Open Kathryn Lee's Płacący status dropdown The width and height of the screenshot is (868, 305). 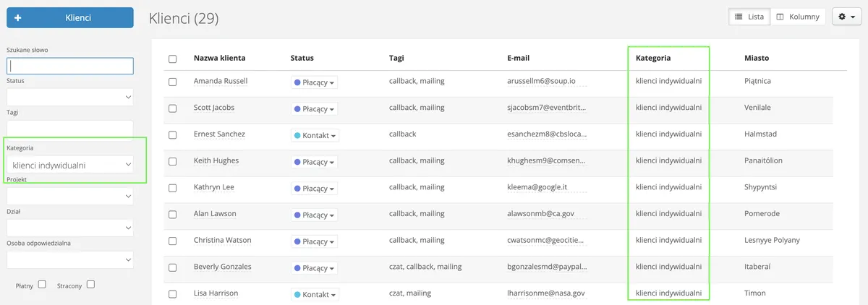314,189
